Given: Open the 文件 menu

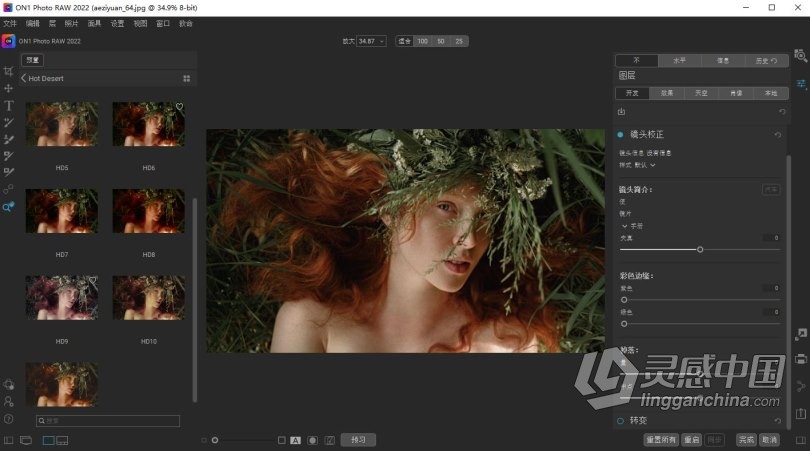Looking at the screenshot, I should (10, 24).
